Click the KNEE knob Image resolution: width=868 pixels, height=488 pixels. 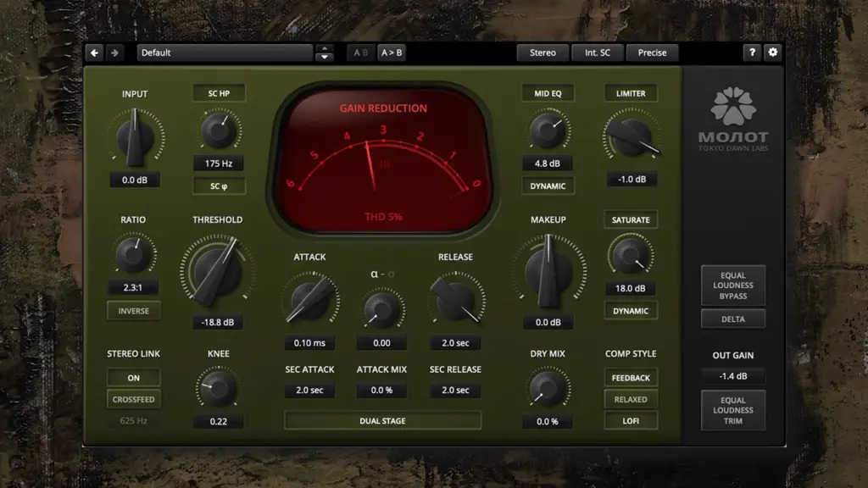click(218, 389)
